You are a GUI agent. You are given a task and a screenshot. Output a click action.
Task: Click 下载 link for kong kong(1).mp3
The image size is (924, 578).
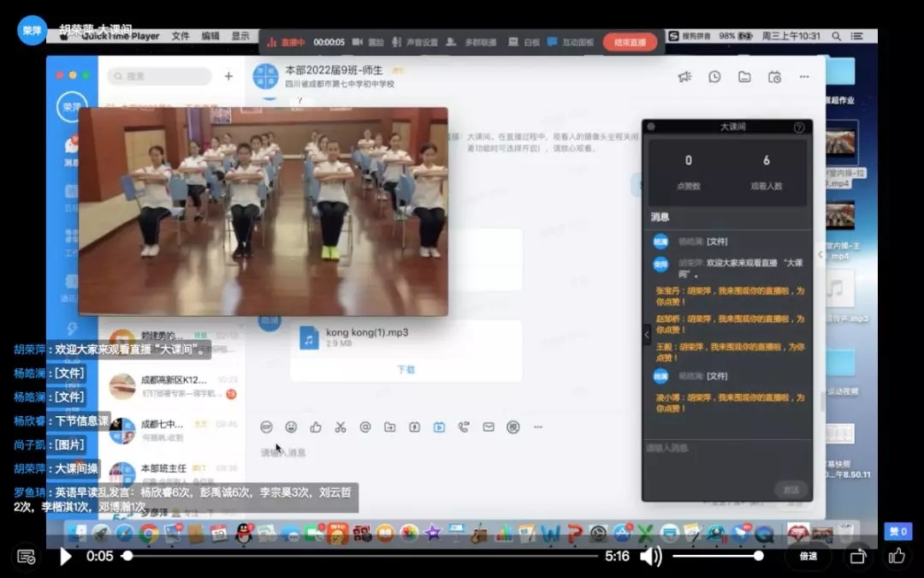pyautogui.click(x=406, y=370)
